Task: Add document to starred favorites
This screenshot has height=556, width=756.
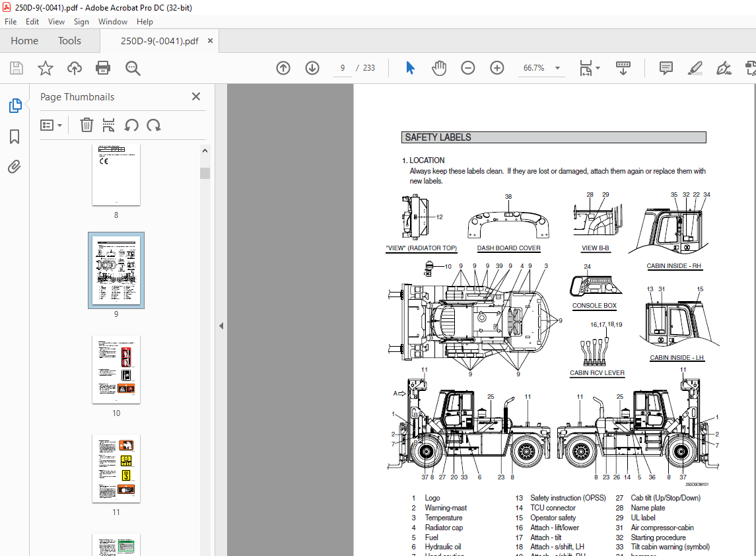Action: click(x=46, y=68)
